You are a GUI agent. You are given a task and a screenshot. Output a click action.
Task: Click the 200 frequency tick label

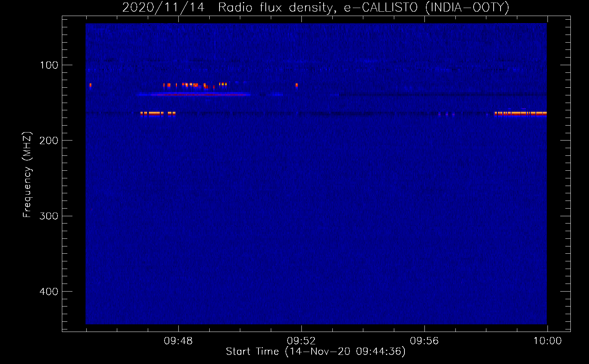pos(49,141)
